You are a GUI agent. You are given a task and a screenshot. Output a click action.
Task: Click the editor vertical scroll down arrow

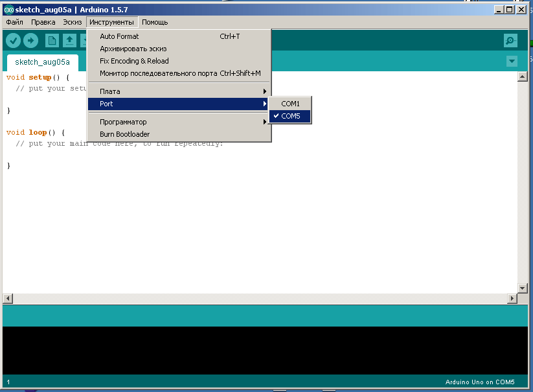[x=523, y=288]
